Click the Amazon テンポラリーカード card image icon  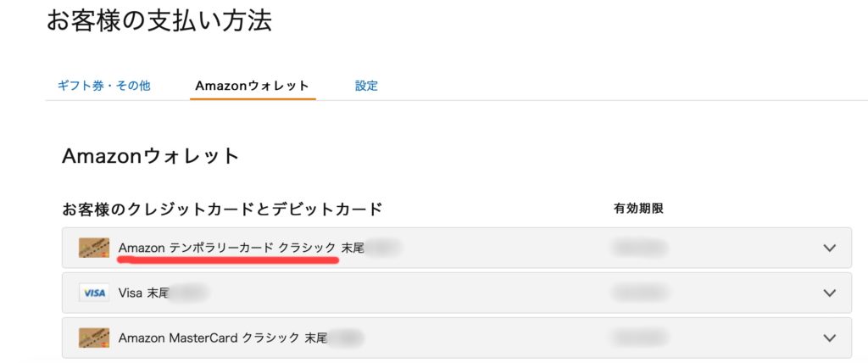coord(93,248)
